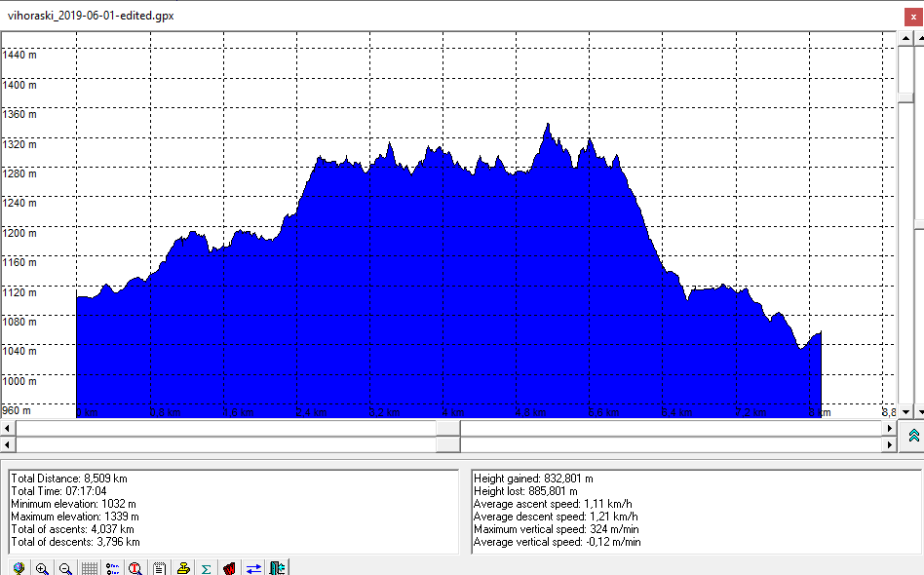Click the red T magnifier icon
Screen dimensions: 924x575
coord(135,568)
